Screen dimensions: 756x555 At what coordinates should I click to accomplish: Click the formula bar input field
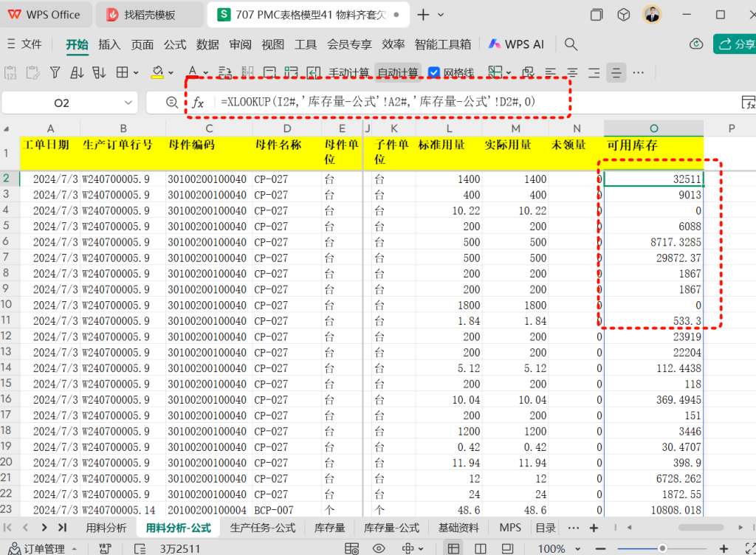(478, 102)
